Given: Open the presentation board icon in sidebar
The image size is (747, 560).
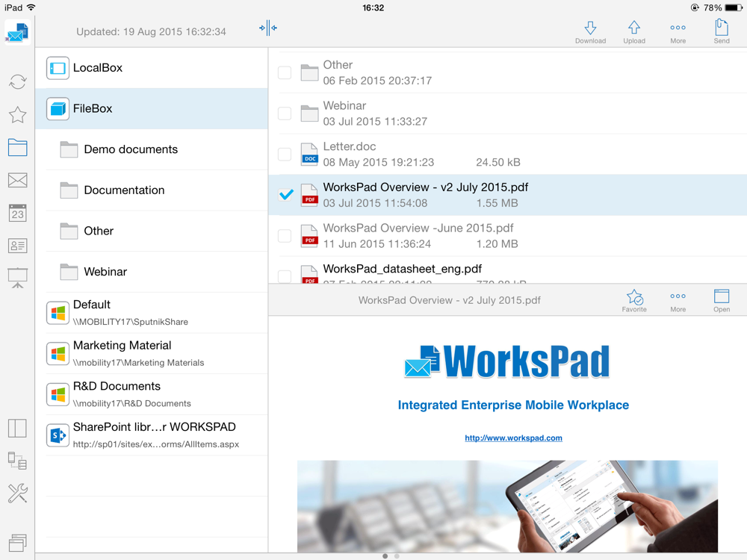Looking at the screenshot, I should click(18, 278).
